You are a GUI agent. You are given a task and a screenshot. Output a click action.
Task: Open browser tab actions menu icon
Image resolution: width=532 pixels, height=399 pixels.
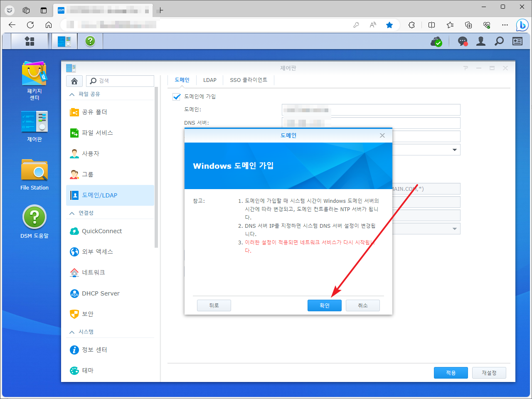(x=44, y=10)
